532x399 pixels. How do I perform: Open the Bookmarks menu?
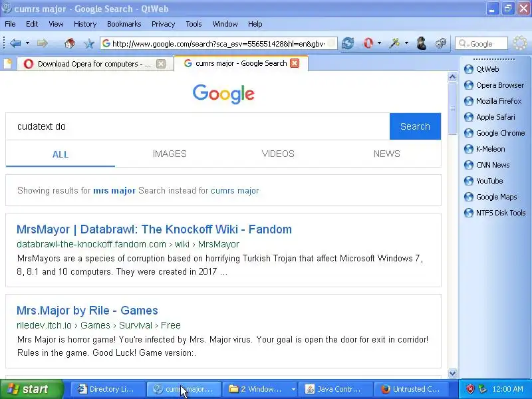[124, 24]
